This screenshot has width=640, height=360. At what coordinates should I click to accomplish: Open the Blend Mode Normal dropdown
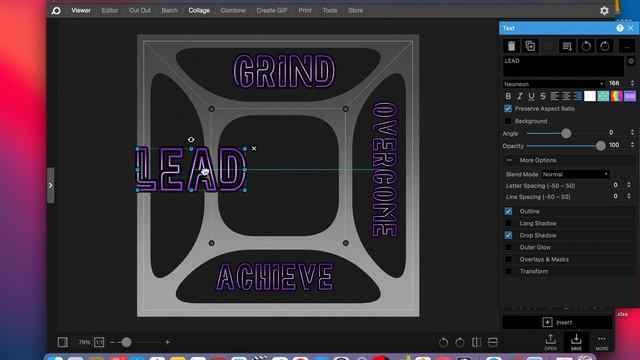pyautogui.click(x=576, y=174)
